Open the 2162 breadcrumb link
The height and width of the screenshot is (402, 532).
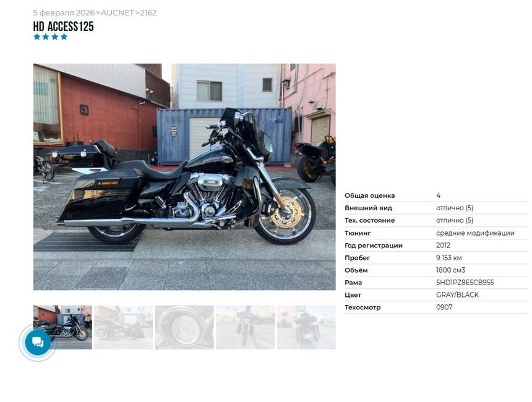pyautogui.click(x=148, y=13)
